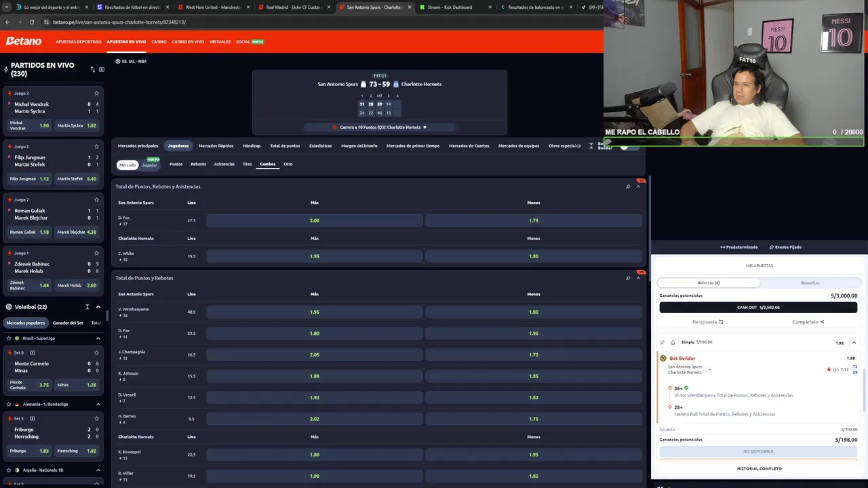Viewport: 868px width, 488px height.
Task: Click the Bet Builder basketball icon
Action: point(663,359)
